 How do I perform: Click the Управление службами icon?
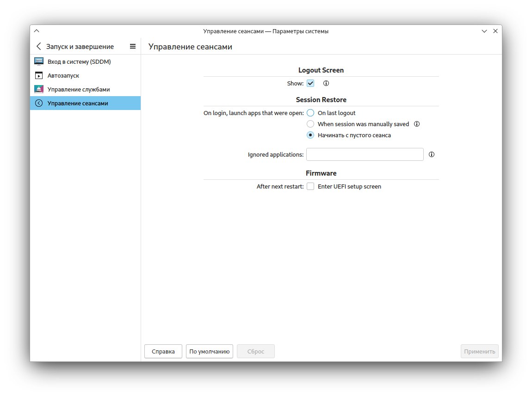(39, 89)
